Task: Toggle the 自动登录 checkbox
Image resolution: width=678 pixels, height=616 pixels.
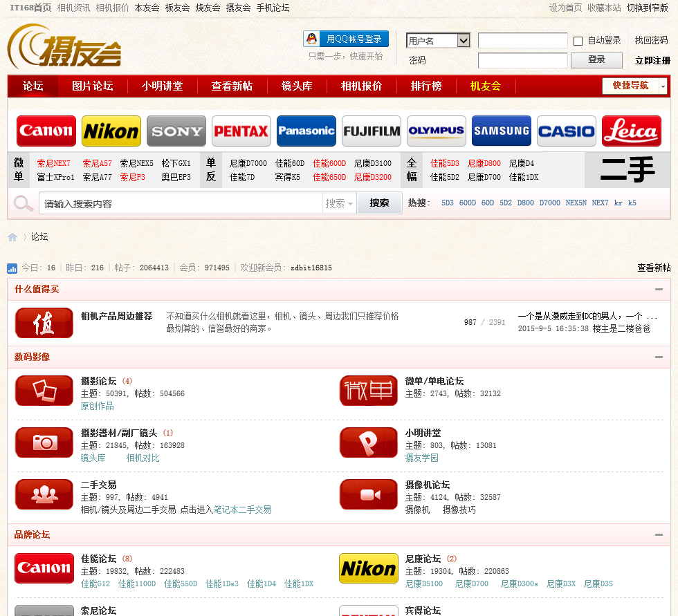Action: click(x=578, y=41)
